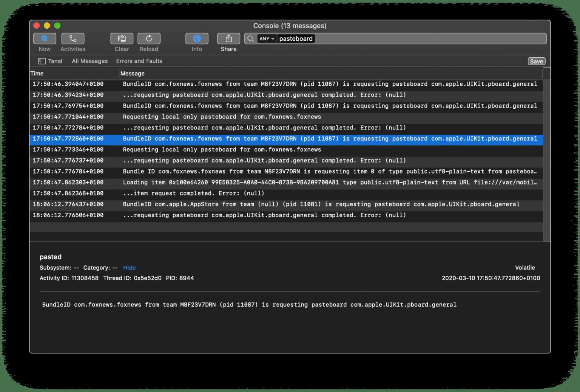Open the Share toolbar button
Viewport: 580px width, 392px height.
228,39
